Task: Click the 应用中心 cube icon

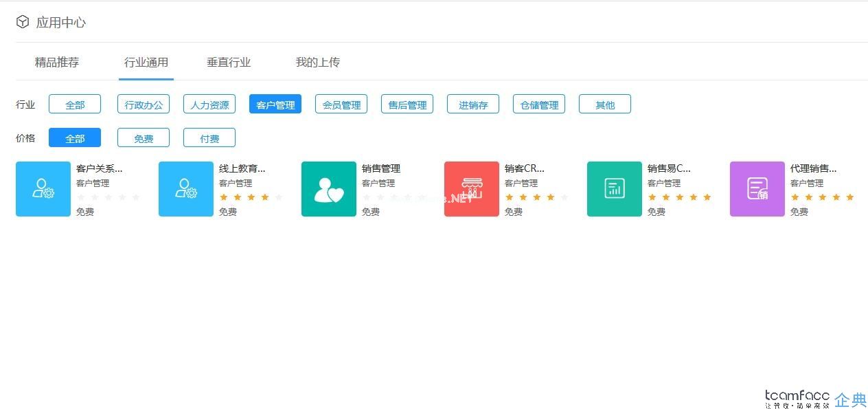Action: [x=21, y=21]
